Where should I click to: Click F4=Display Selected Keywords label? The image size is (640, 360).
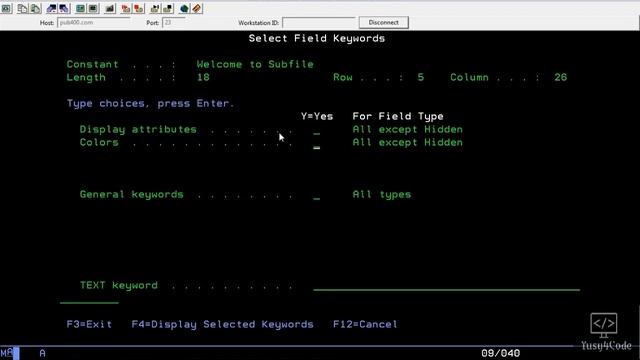pyautogui.click(x=222, y=324)
